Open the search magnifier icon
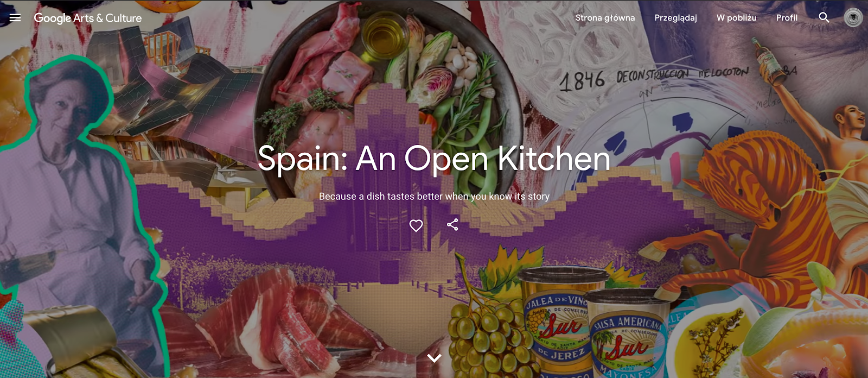Screen dimensions: 868x378 [x=824, y=17]
